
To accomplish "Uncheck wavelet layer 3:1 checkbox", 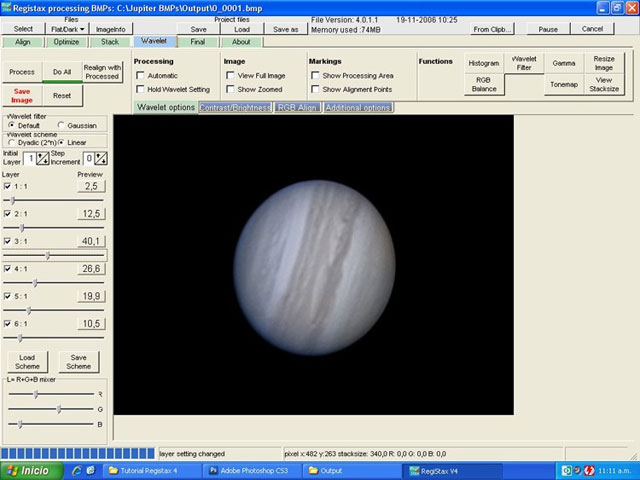I will [x=8, y=241].
